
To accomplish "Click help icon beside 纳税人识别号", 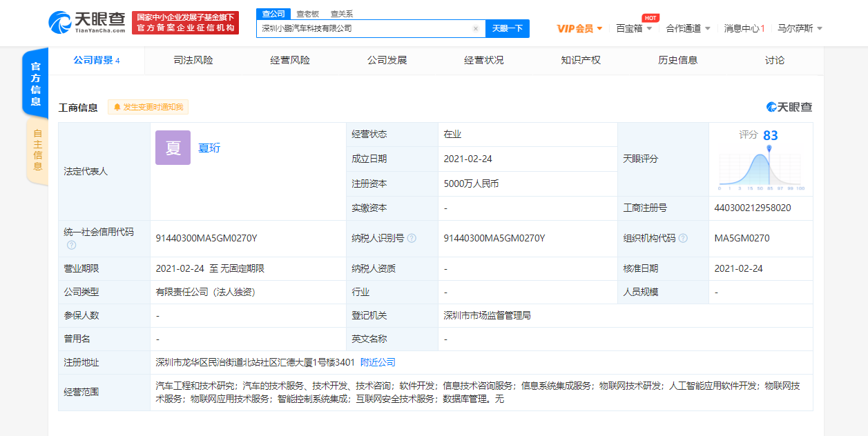I will (412, 239).
